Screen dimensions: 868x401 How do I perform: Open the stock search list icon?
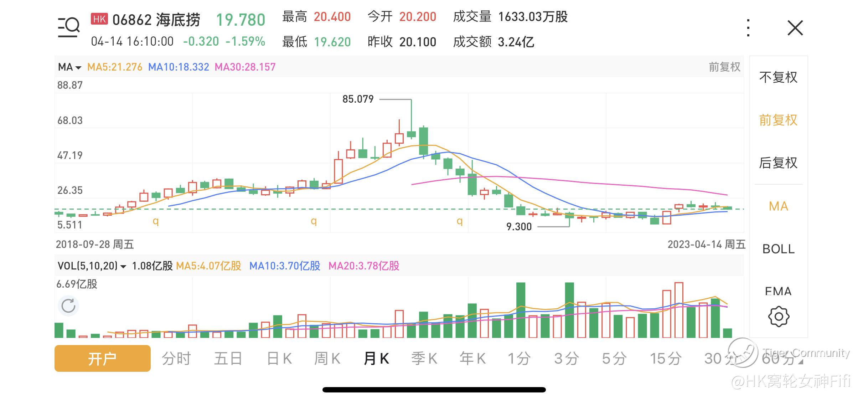click(x=68, y=27)
